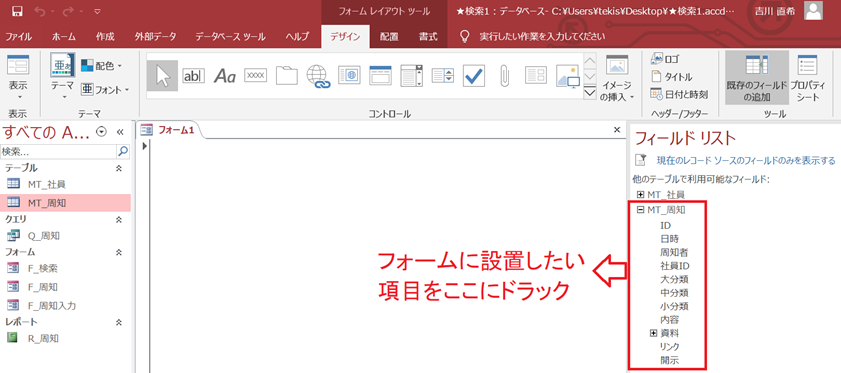Image resolution: width=841 pixels, height=373 pixels.
Task: Click 現在のレコード ソースのフィールドのみを表示する link
Action: point(746,159)
